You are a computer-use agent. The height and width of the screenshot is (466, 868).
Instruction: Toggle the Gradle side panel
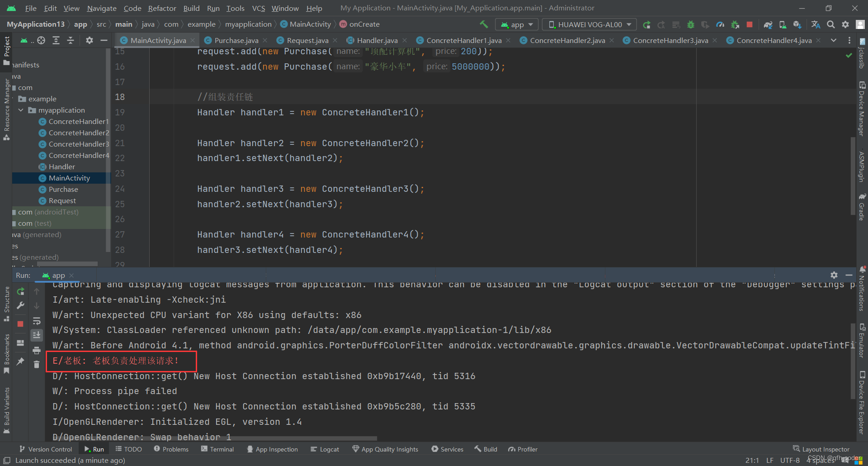point(862,207)
